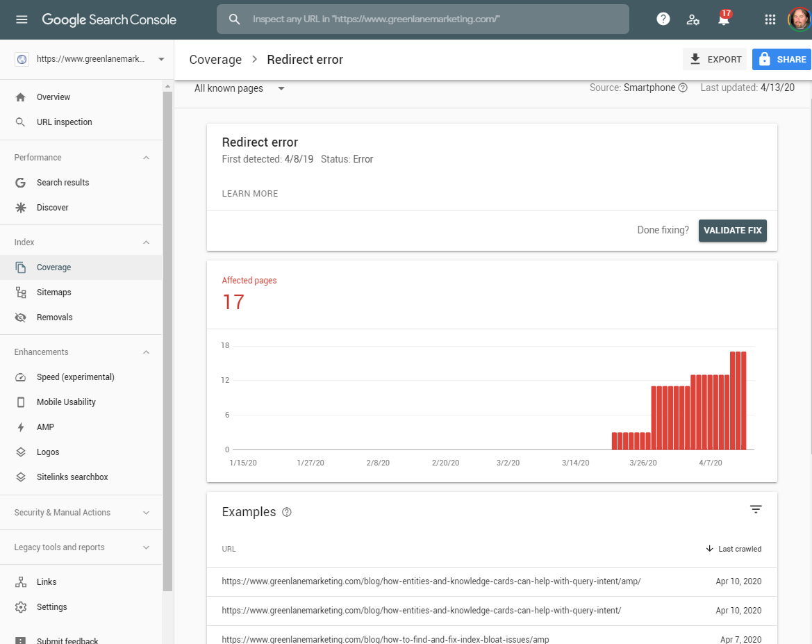
Task: Open the AMP report
Action: [x=45, y=427]
